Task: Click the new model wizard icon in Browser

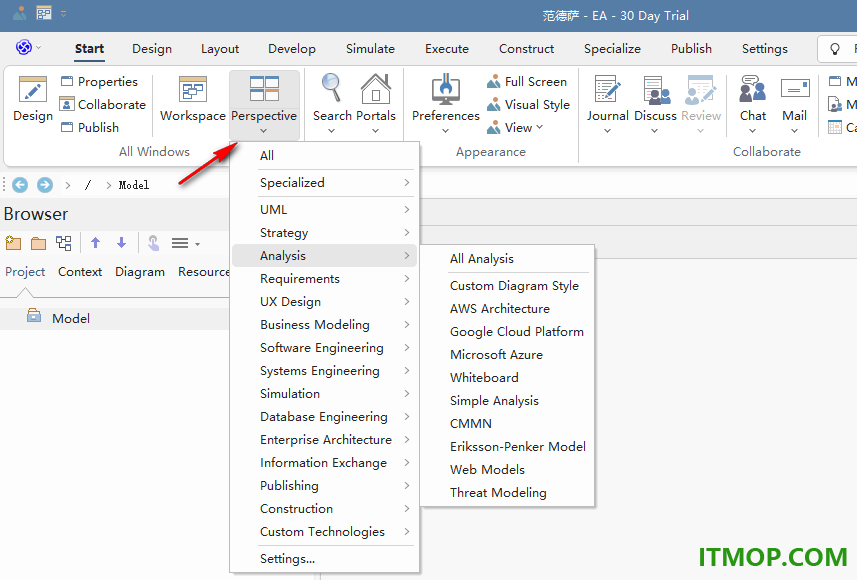Action: click(x=13, y=243)
